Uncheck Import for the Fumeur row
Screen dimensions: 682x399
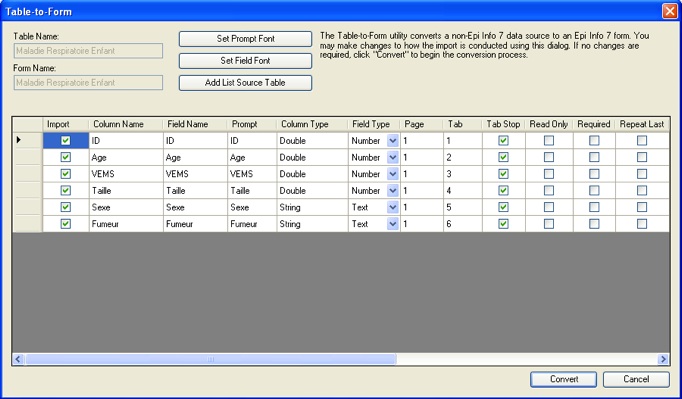(66, 224)
